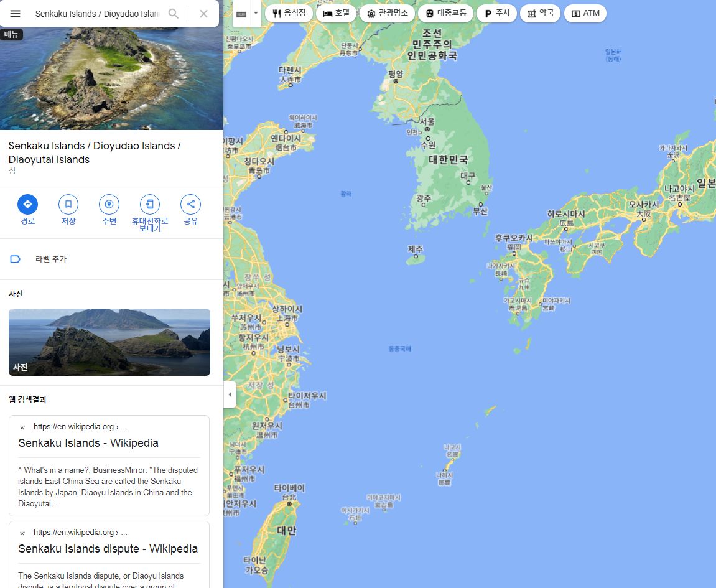This screenshot has width=716, height=588.
Task: Click the 대구 label on map
Action: pos(468,175)
